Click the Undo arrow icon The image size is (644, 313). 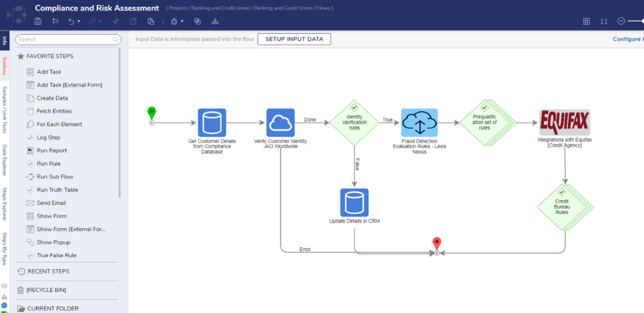click(x=71, y=21)
